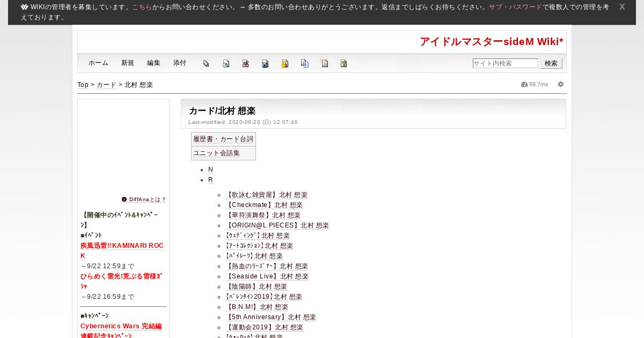Open ユニット会話集 table link
Viewport: 644px width, 338px height.
(x=217, y=153)
